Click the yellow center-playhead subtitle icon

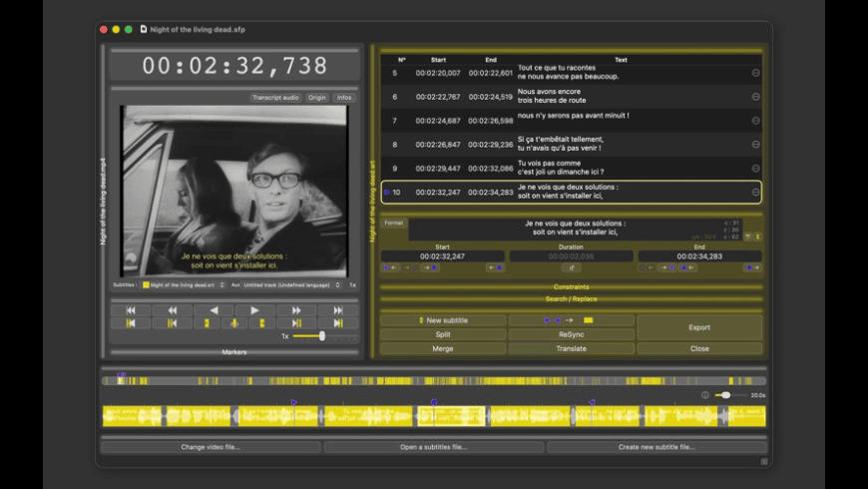tap(234, 323)
